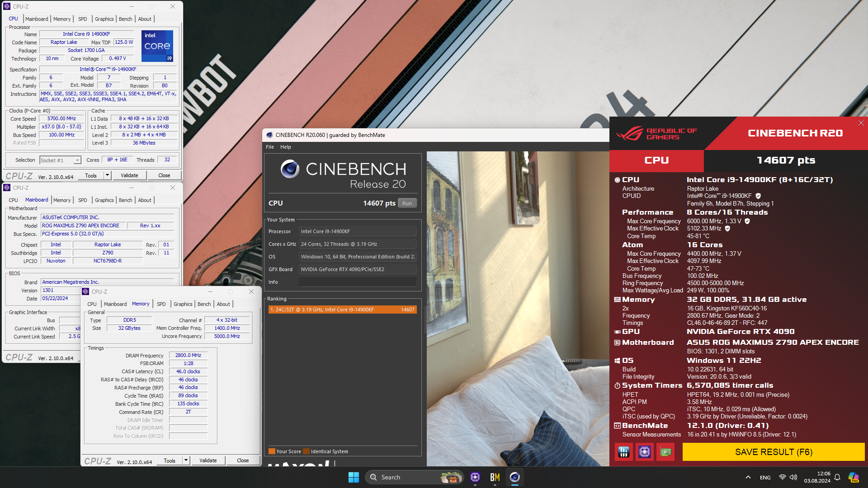Screen dimensions: 868x488
Task: Click the System Timers stopwatch icon
Action: pyautogui.click(x=617, y=385)
